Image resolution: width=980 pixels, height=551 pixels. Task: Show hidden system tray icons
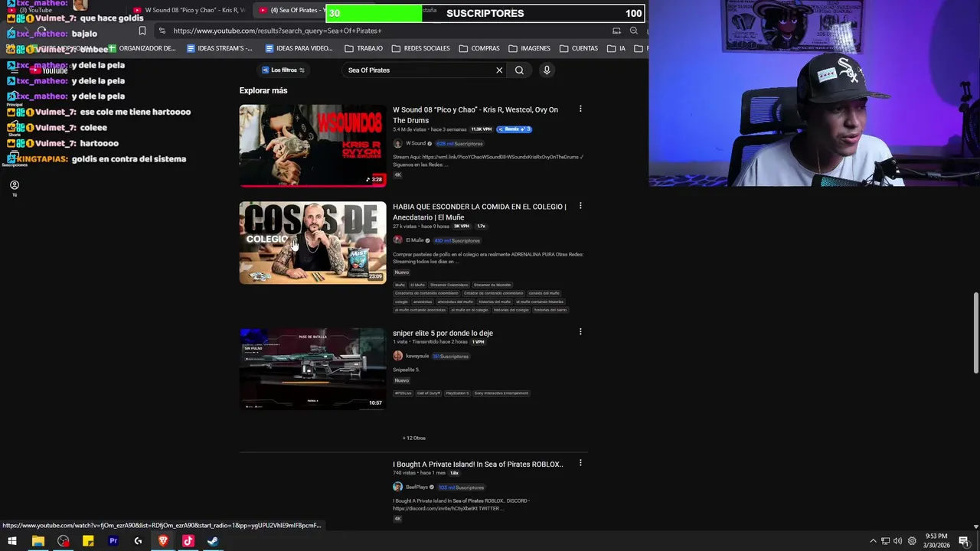(873, 541)
